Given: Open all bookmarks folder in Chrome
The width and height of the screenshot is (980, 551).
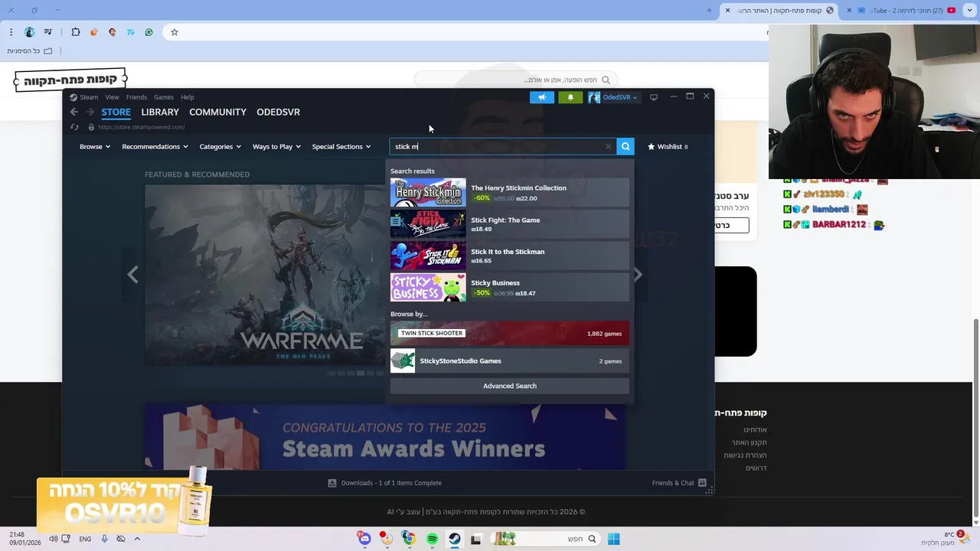Looking at the screenshot, I should point(30,51).
